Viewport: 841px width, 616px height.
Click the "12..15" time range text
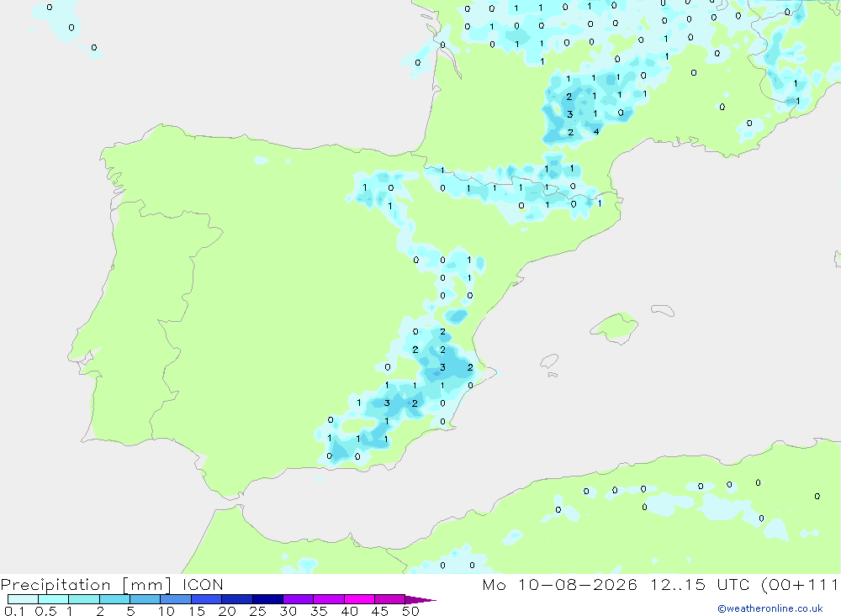coord(678,584)
